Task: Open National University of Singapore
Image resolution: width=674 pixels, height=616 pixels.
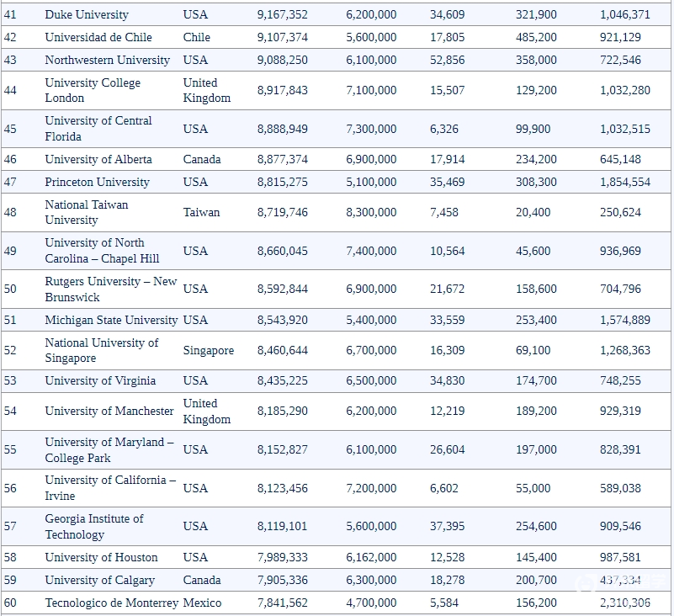Action: click(101, 350)
